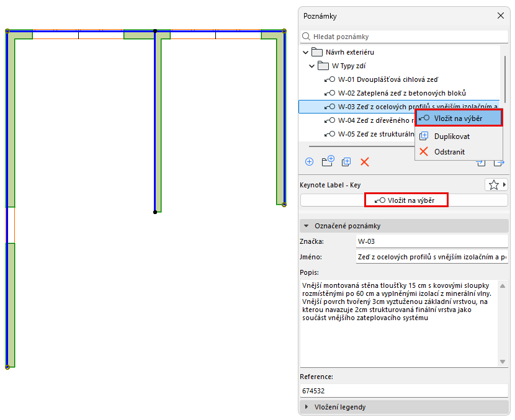Click the keynote icon beside W-04
This screenshot has width=515, height=420.
point(329,120)
